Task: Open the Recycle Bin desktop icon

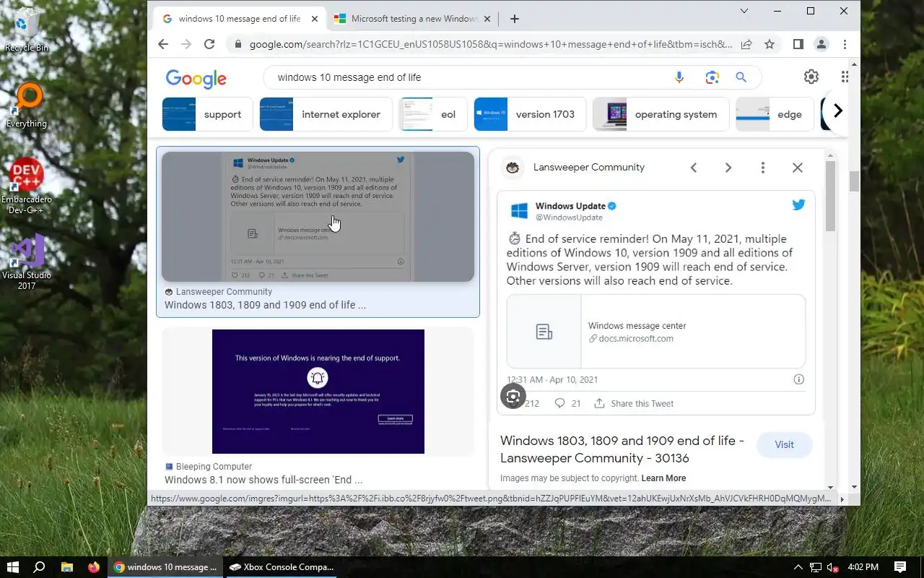Action: tap(27, 29)
